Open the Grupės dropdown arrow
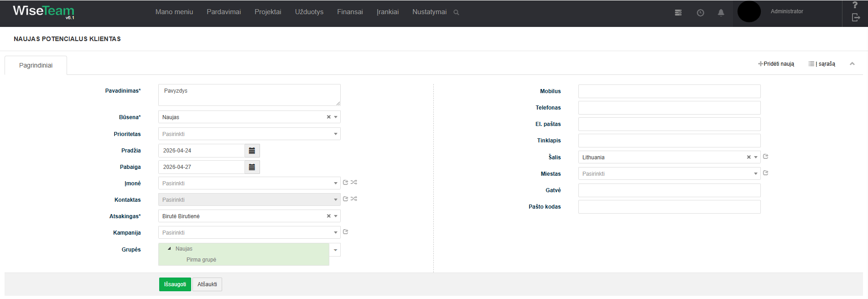The width and height of the screenshot is (868, 299). coord(335,250)
